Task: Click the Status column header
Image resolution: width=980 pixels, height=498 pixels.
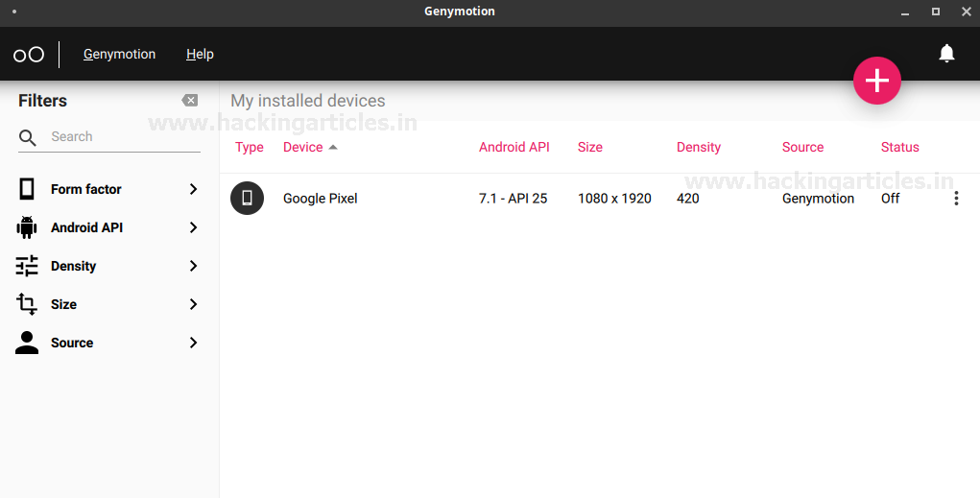Action: 899,147
